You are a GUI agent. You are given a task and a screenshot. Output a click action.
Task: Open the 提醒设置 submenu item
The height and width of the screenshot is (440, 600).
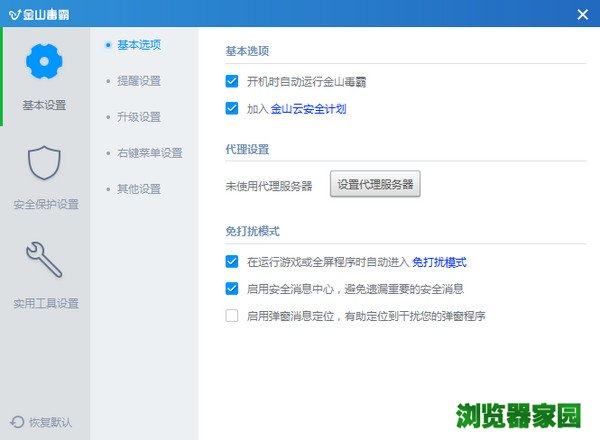click(x=139, y=81)
